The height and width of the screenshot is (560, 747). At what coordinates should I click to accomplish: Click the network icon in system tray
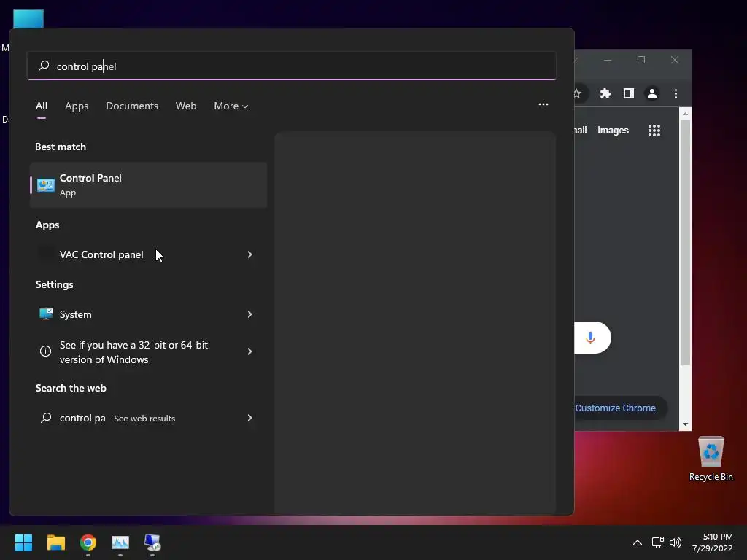658,542
